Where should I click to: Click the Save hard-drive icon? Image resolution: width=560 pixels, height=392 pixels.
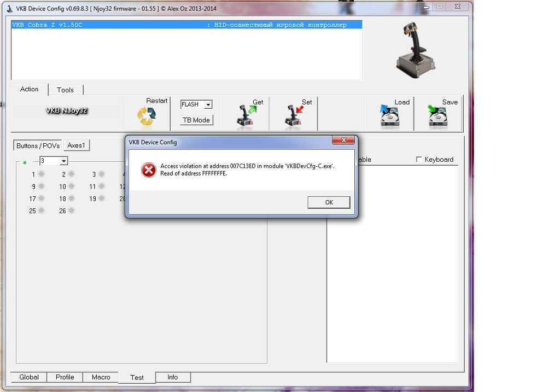coord(438,116)
